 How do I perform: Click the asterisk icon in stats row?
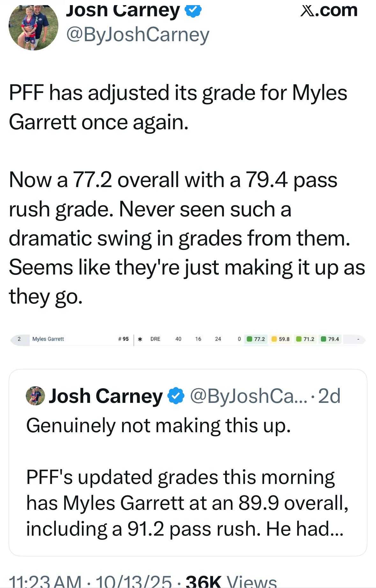140,339
